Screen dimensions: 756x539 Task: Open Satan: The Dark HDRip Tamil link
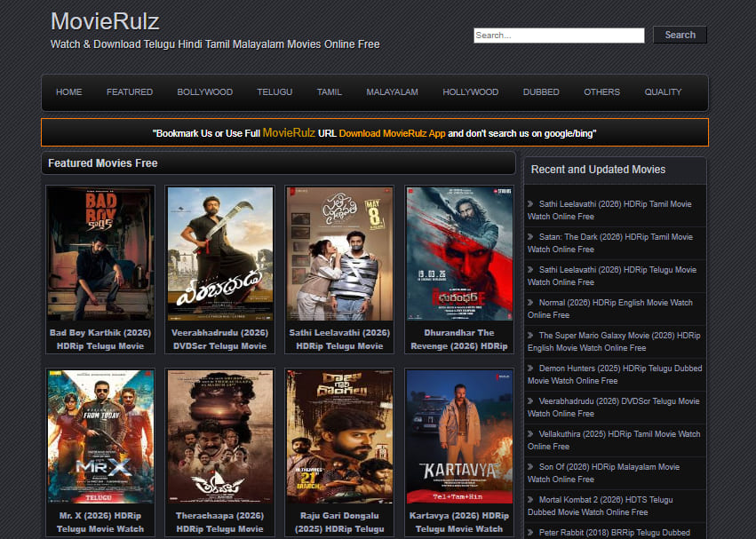tap(610, 243)
